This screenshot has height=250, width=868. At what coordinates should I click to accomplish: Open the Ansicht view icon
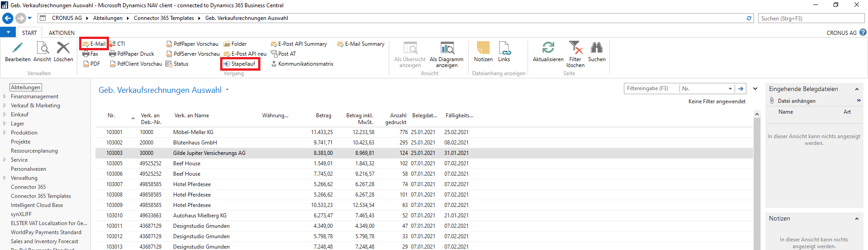click(x=42, y=48)
